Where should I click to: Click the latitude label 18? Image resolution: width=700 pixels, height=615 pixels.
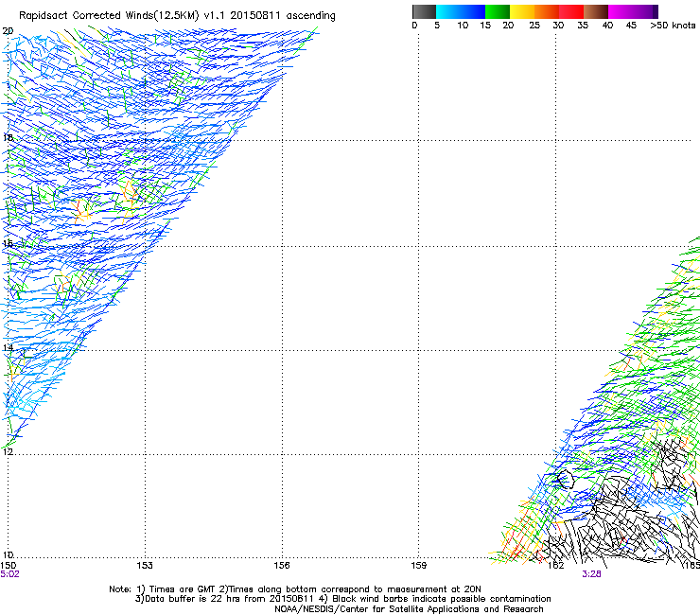coord(8,137)
